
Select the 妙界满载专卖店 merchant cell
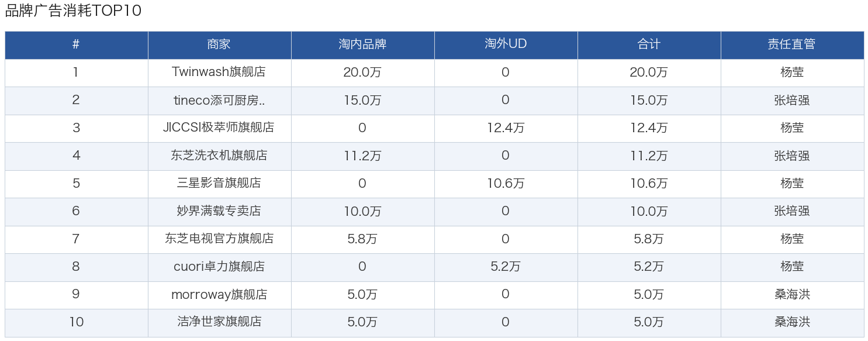tap(219, 211)
